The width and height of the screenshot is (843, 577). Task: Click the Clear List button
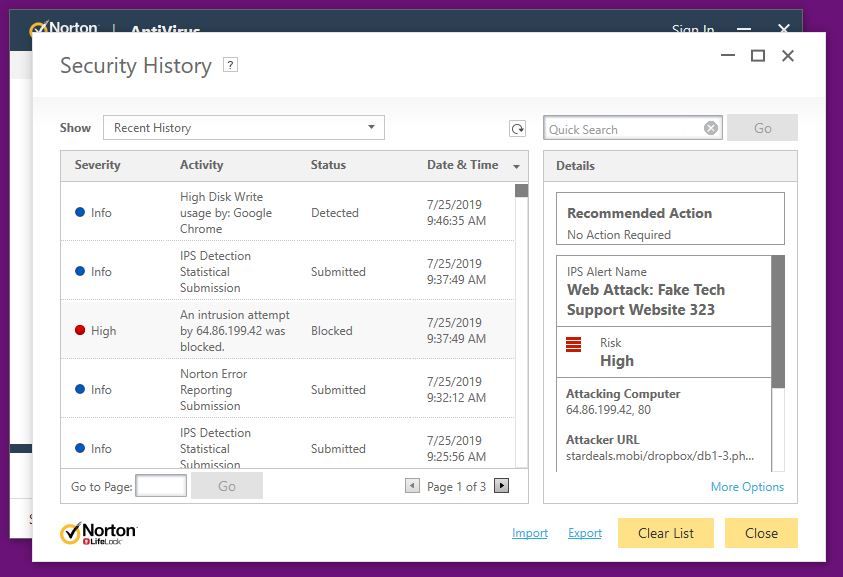[666, 533]
